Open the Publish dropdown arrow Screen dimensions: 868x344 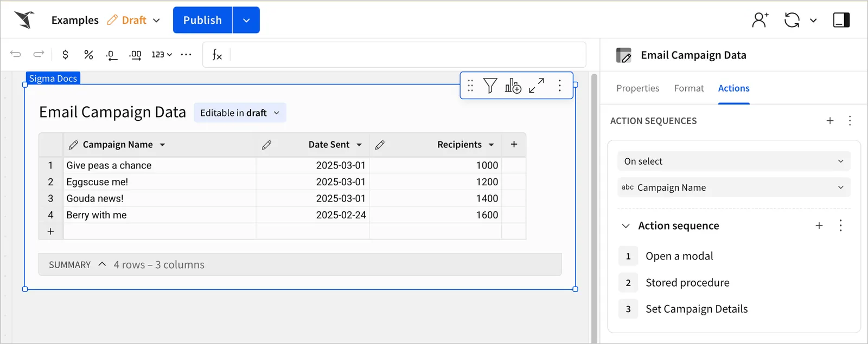246,20
